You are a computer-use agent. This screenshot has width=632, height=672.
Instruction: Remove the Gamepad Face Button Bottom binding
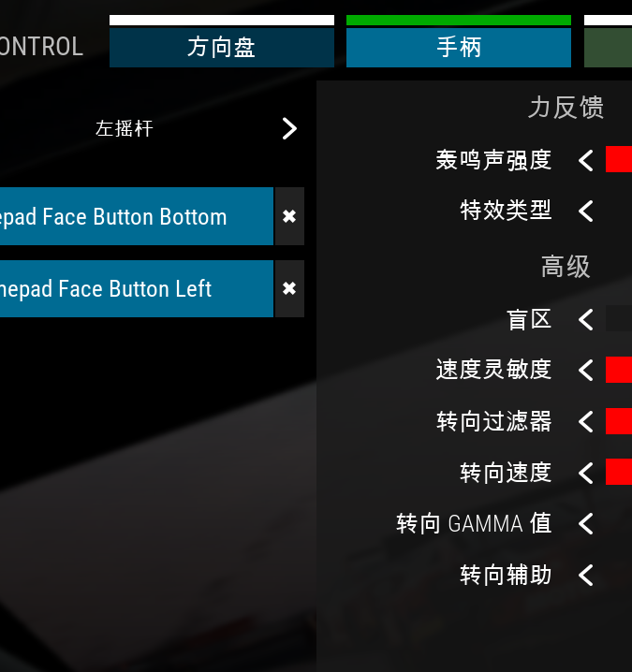point(289,216)
